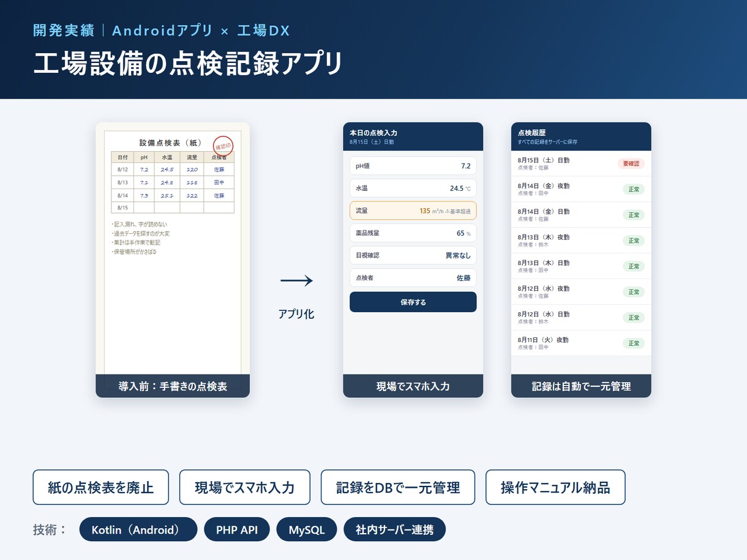747x560 pixels.
Task: Click handwritten 24.8 in the 8/13 row
Action: click(x=167, y=182)
